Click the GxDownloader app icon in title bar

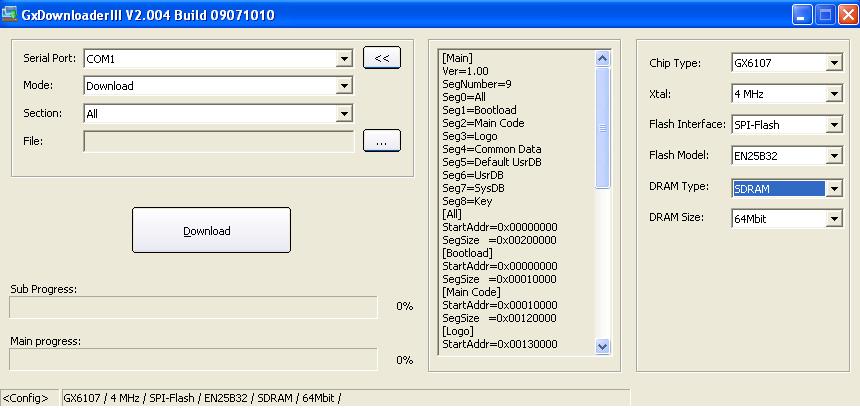tap(12, 15)
